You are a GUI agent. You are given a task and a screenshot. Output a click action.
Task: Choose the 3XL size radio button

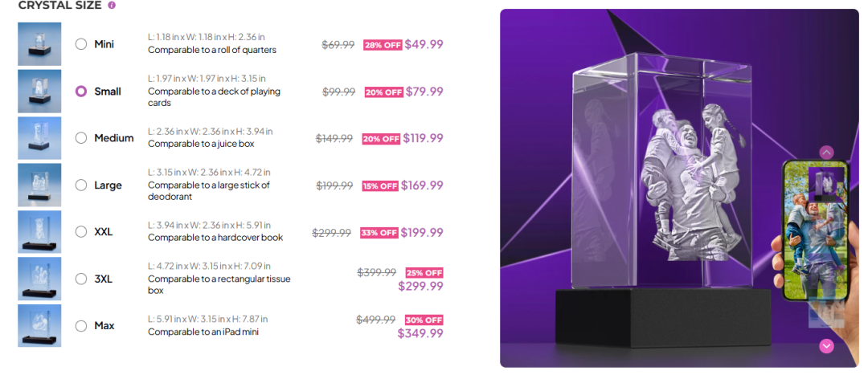tap(81, 279)
